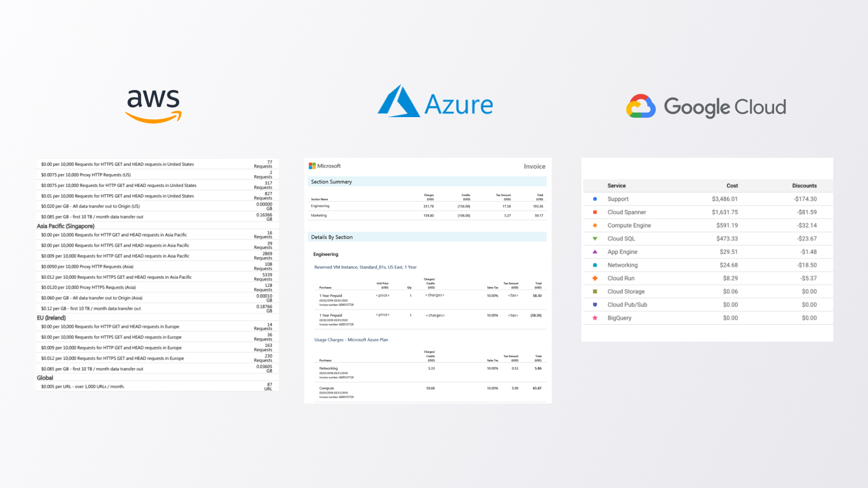Click the Cost column header

732,185
